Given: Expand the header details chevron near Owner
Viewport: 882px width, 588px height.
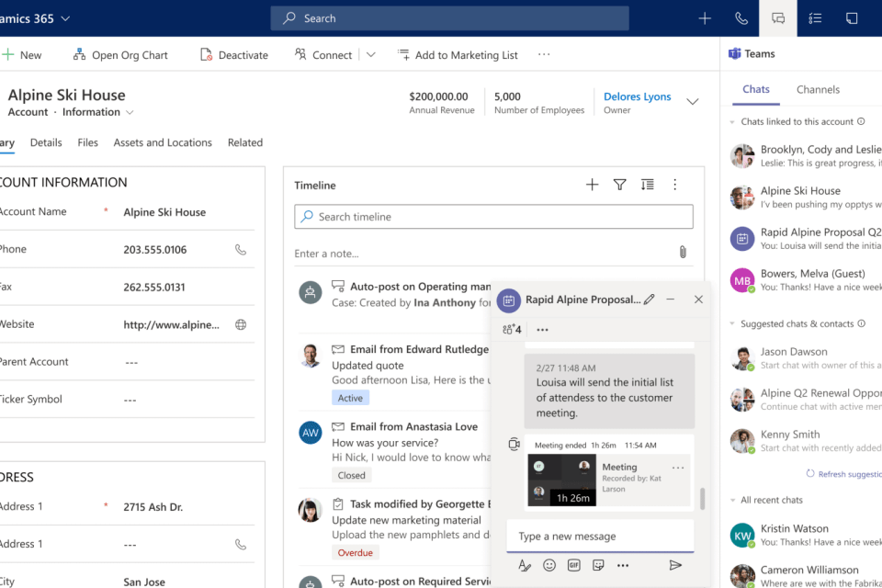Looking at the screenshot, I should click(693, 102).
